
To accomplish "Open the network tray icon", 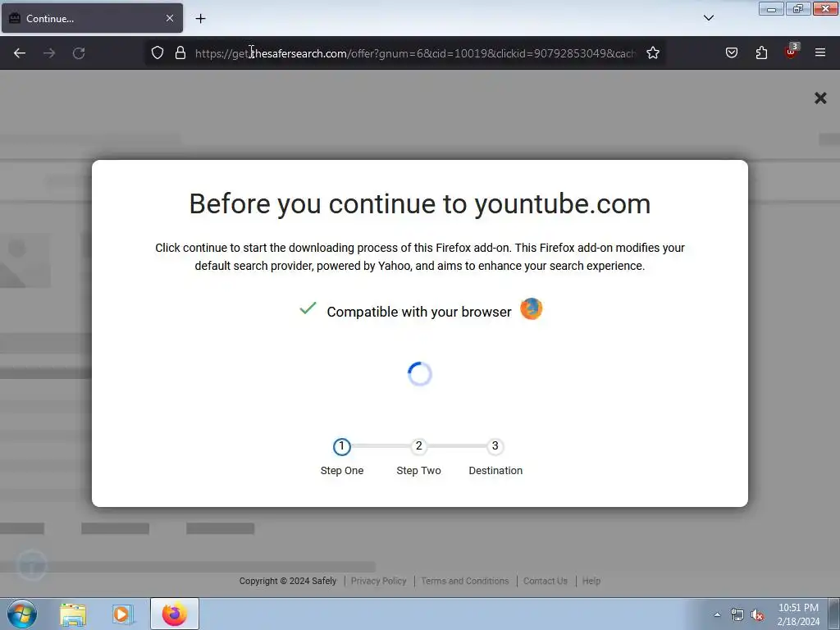I will coord(737,615).
